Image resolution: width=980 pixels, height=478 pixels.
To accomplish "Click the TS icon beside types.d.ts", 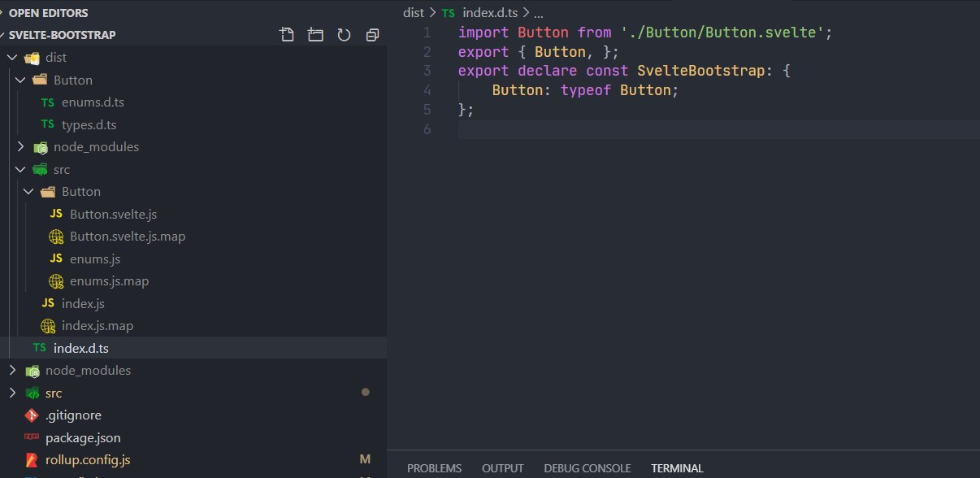I will tap(48, 125).
